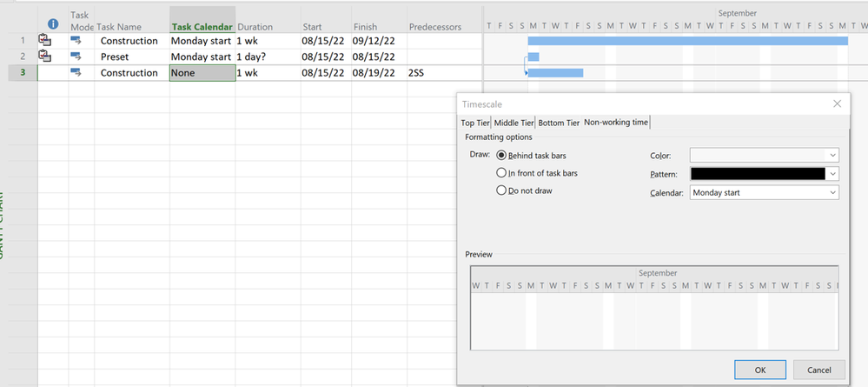This screenshot has height=387, width=868.
Task: Click the auto-schedule task mode icon in row 1
Action: tap(76, 41)
